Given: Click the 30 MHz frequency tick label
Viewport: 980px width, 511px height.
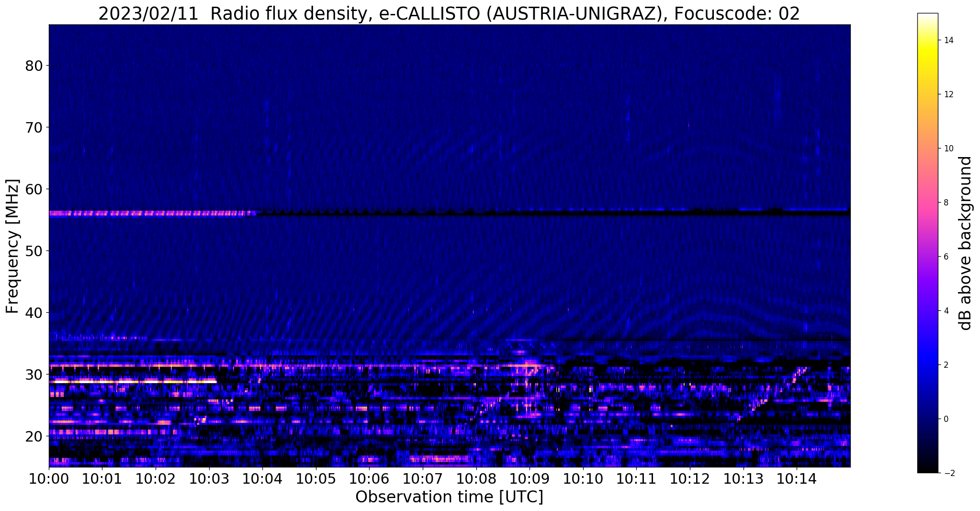Looking at the screenshot, I should pos(34,375).
